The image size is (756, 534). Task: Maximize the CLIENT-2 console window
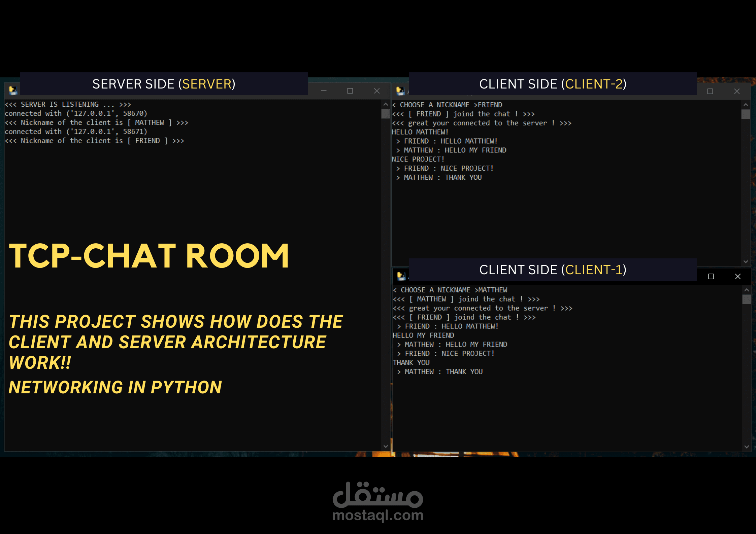710,91
